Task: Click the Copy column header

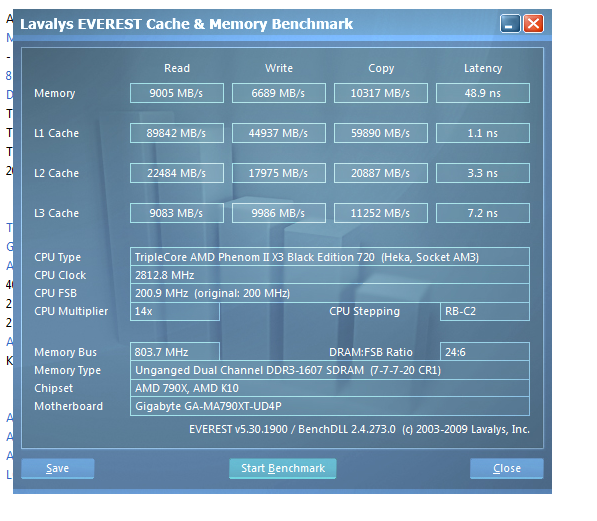Action: click(381, 69)
